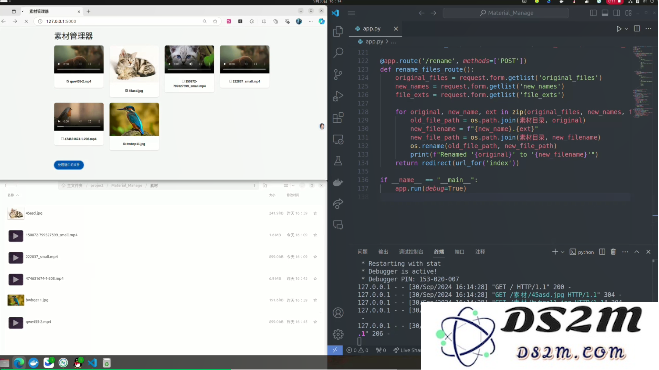659x370 pixels.
Task: Click the Material_Manage command center search
Action: point(506,13)
